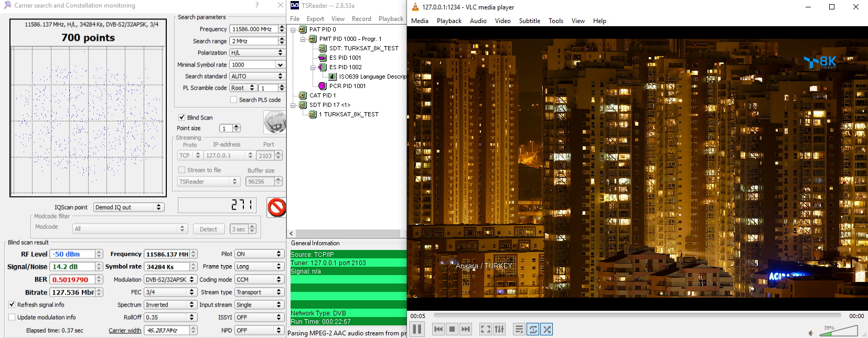868x338 pixels.
Task: Open Frame type Long selector
Action: (260, 266)
